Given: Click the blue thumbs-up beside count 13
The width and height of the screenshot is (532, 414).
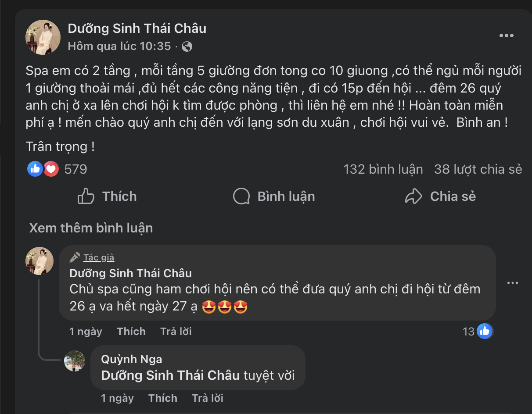Looking at the screenshot, I should (x=485, y=332).
